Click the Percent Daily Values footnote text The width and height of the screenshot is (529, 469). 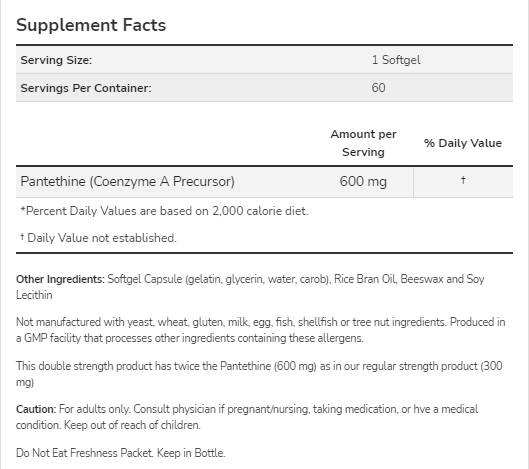point(164,211)
